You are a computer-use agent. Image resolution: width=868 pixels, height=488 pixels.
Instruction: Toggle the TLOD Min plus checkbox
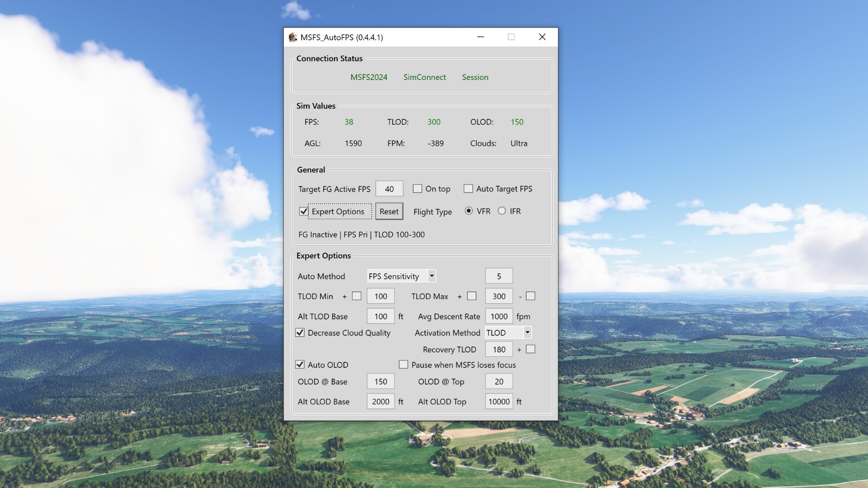(357, 296)
